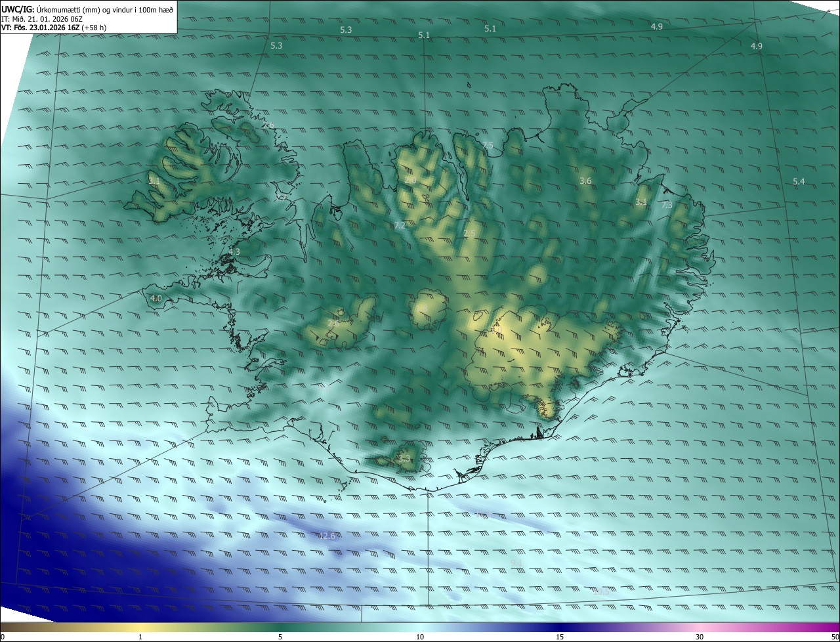Screen dimensions: 840x642
Task: Click the colorbar tick label "30"
Action: [700, 637]
